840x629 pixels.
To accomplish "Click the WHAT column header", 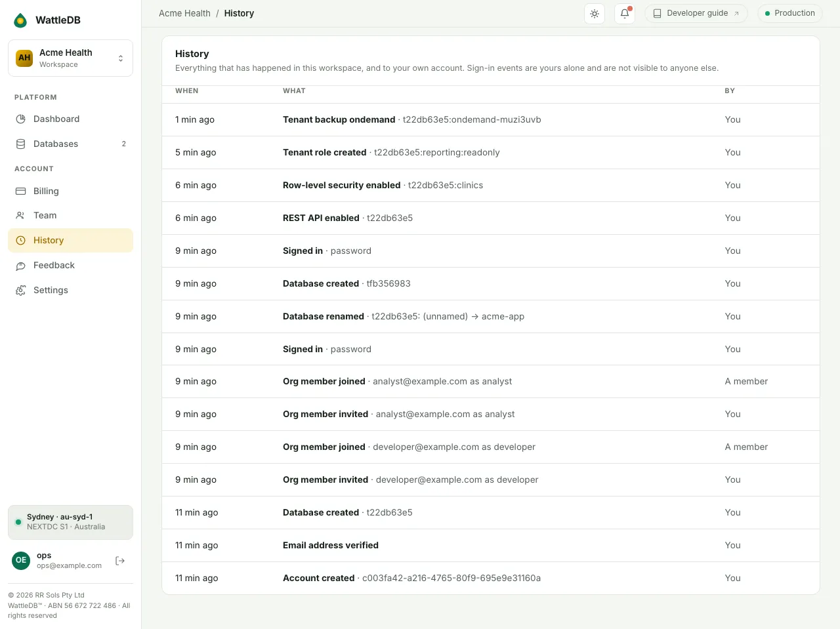I will tap(294, 91).
